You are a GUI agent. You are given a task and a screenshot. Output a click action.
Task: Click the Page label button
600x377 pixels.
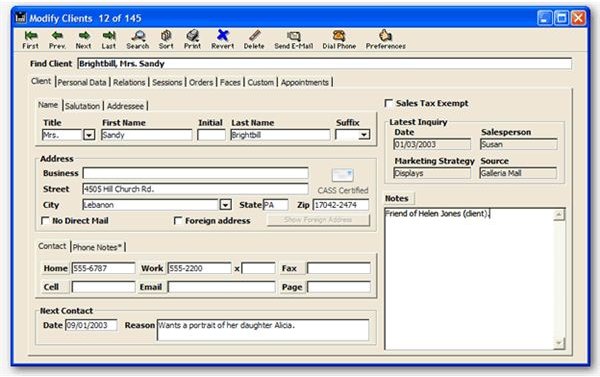(x=292, y=287)
